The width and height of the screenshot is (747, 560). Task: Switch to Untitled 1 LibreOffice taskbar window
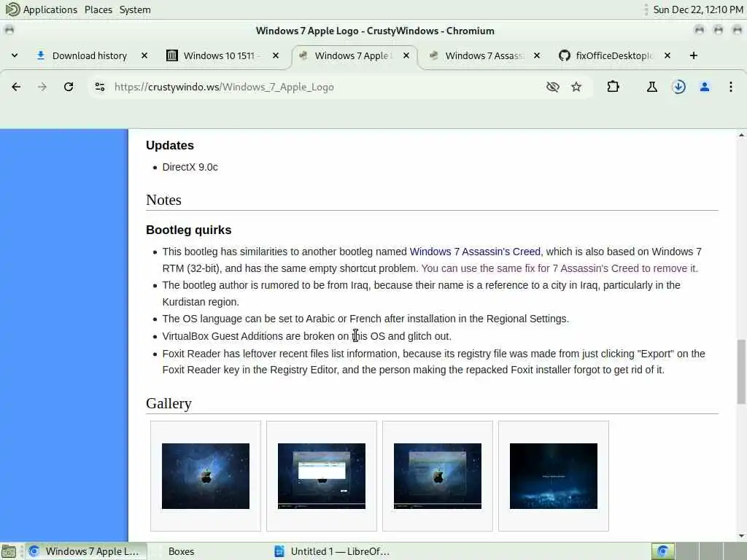pyautogui.click(x=332, y=551)
